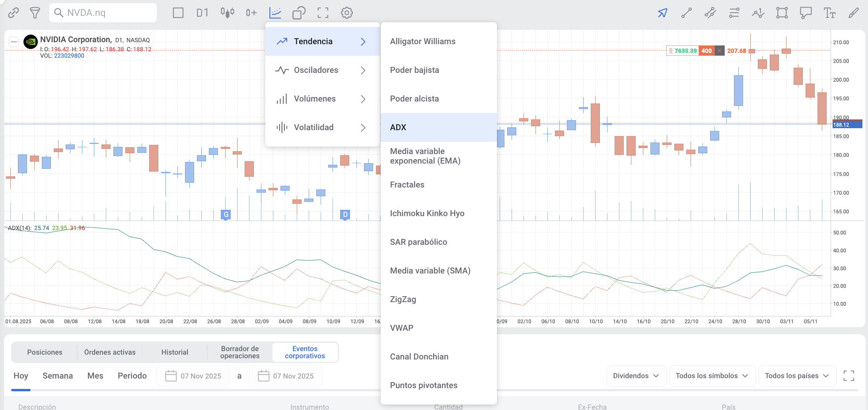Select the comment bubble tool
This screenshot has width=868, height=410.
tap(806, 13)
